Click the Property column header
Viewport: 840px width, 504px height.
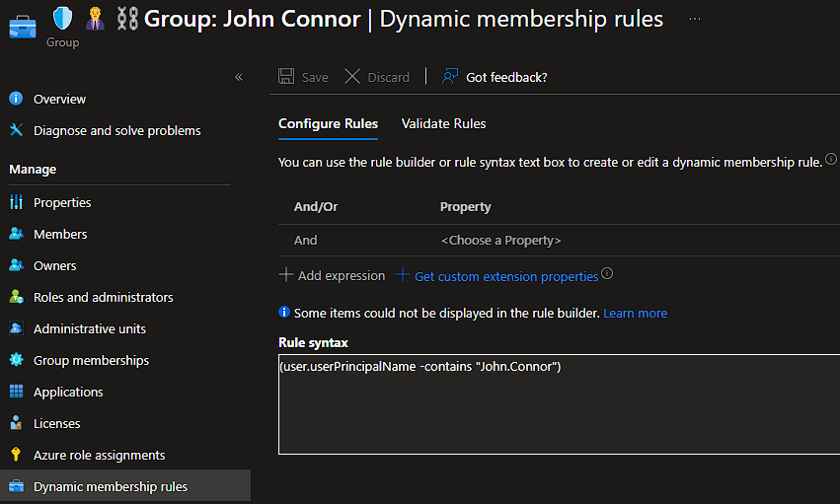(x=466, y=207)
